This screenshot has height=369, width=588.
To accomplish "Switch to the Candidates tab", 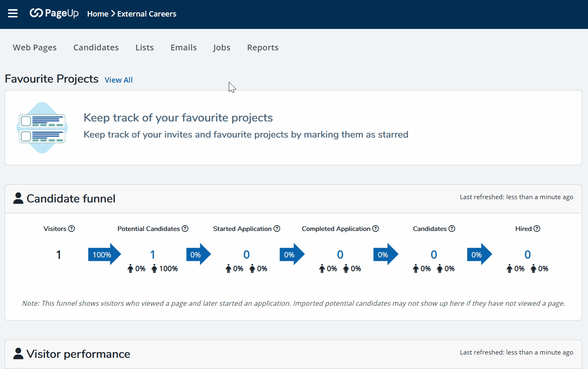I will [96, 48].
